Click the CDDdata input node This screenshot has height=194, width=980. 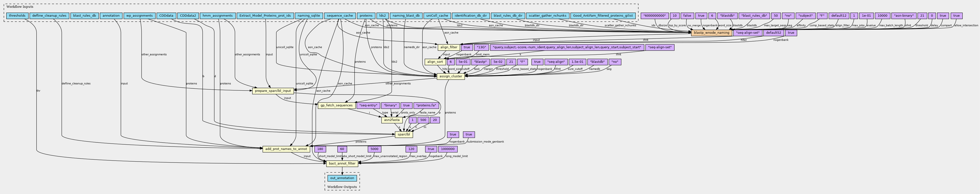click(166, 16)
